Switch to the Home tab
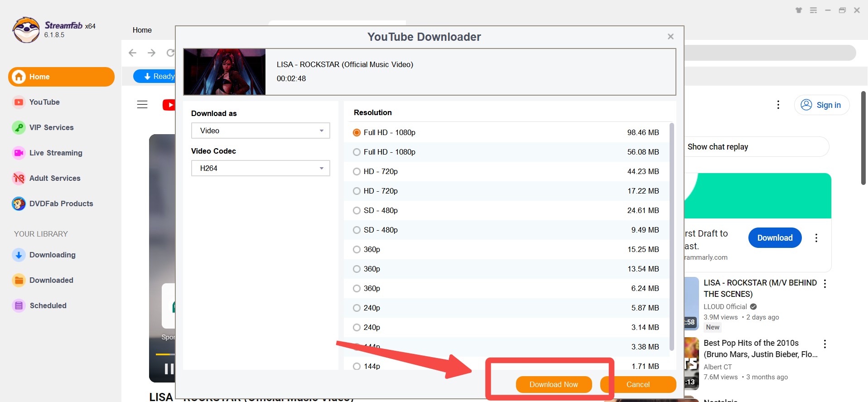 [142, 30]
